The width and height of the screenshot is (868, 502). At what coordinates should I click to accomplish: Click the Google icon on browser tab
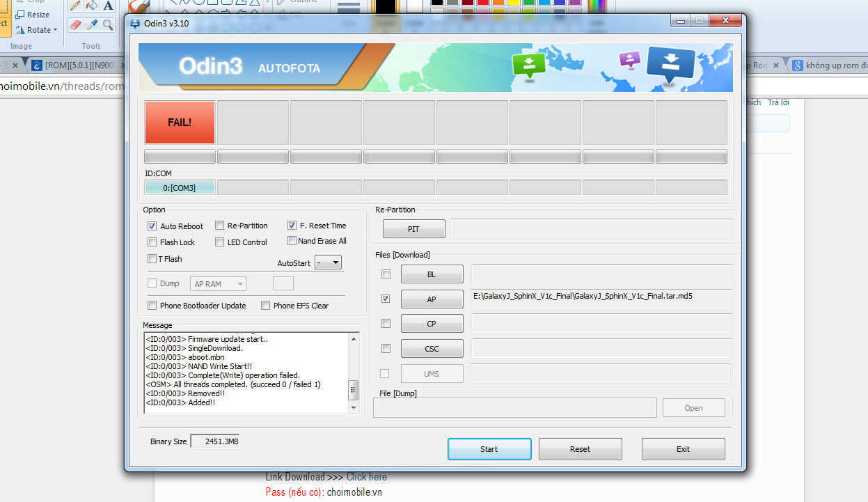pos(798,65)
